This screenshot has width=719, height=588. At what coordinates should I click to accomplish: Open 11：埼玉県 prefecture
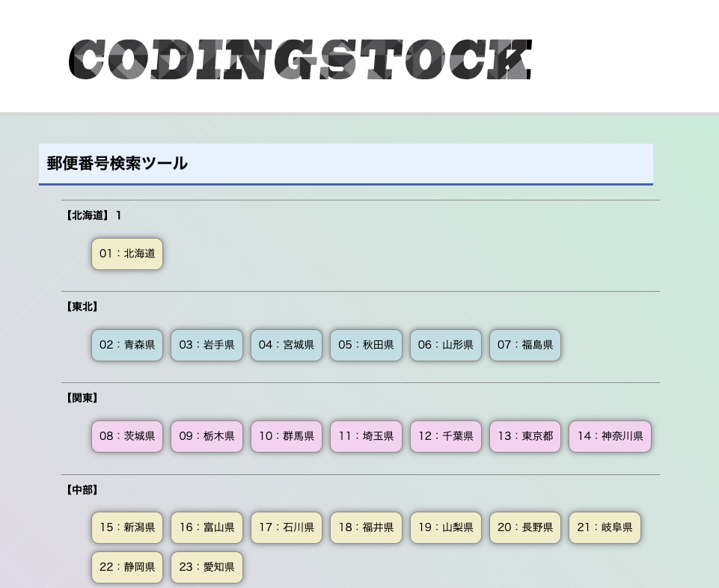[x=366, y=436]
